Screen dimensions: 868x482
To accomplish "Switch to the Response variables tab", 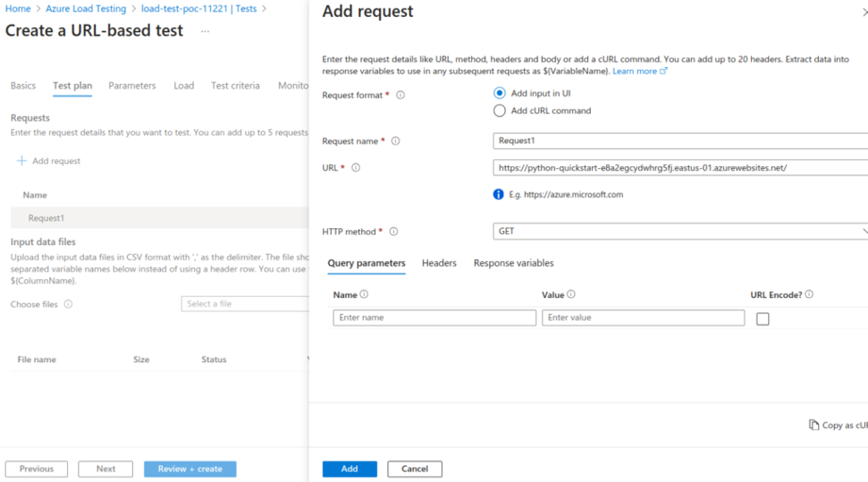I will click(513, 263).
